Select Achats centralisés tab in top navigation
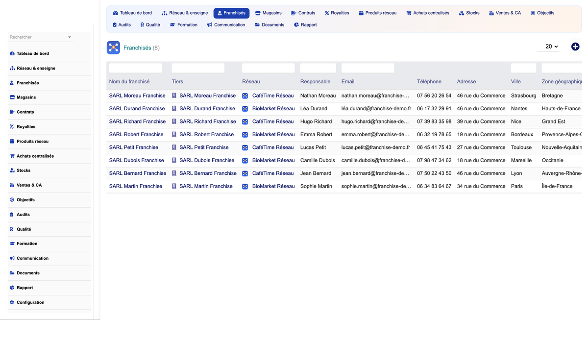This screenshot has width=588, height=364. [427, 13]
